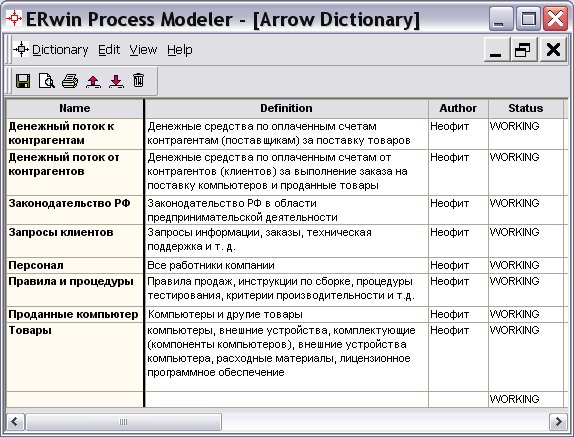Click the Save floppy disk toolbar icon
The height and width of the screenshot is (437, 574).
23,81
